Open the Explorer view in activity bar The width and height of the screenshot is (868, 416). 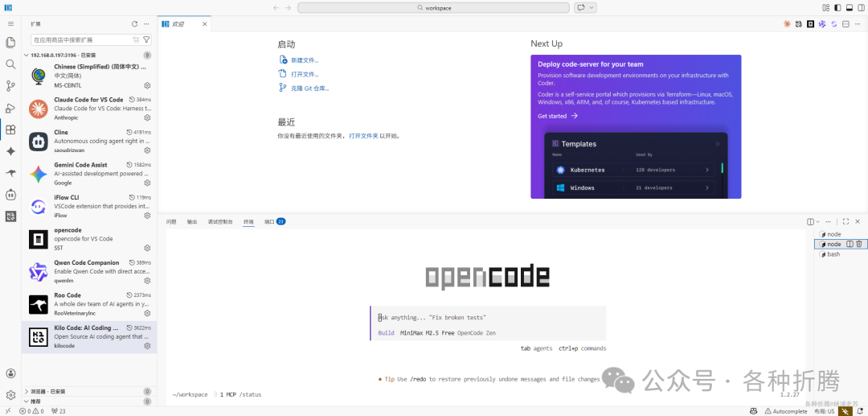coord(10,43)
